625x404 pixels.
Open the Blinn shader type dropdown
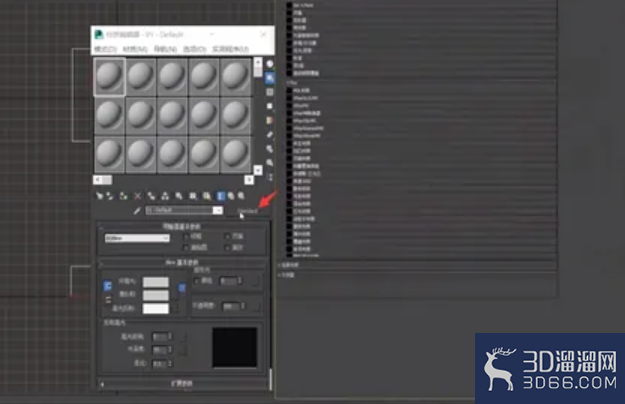tap(137, 238)
